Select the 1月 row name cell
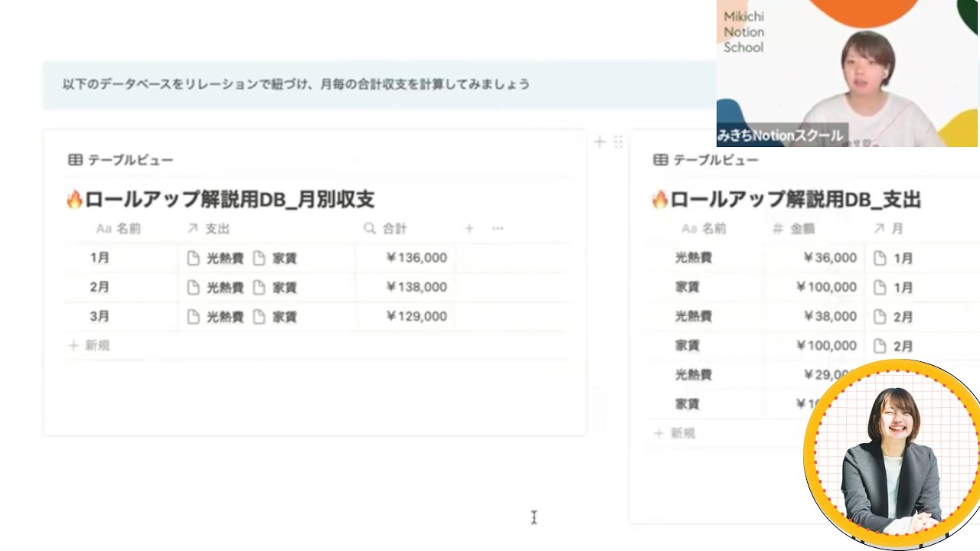The image size is (980, 551). (121, 258)
